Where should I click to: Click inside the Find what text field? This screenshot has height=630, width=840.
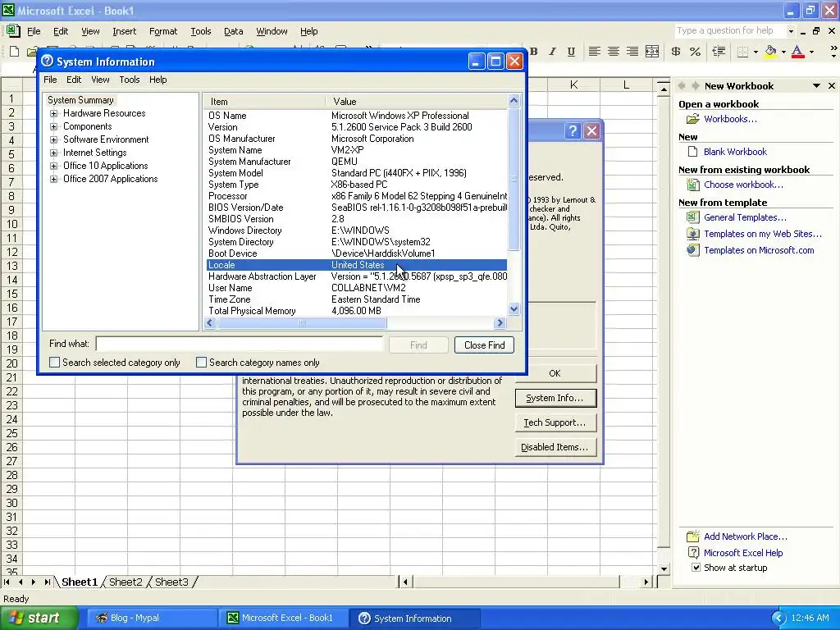[x=240, y=344]
